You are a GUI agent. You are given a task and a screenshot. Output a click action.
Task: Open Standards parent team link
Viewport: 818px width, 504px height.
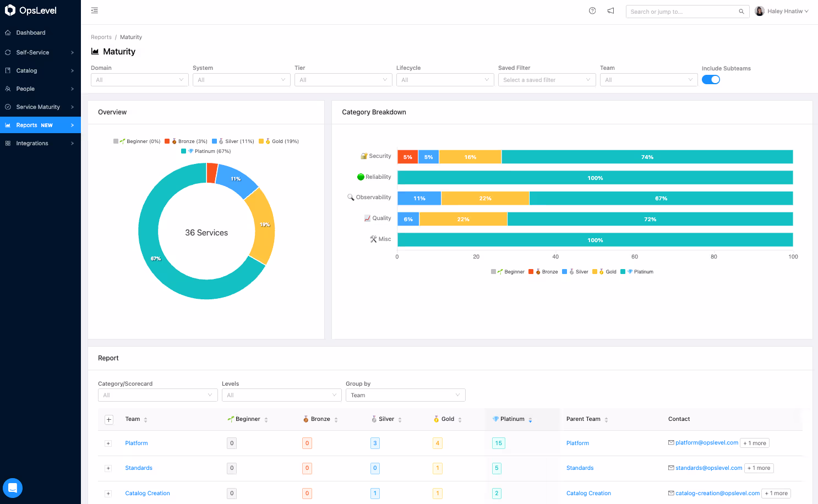click(580, 468)
